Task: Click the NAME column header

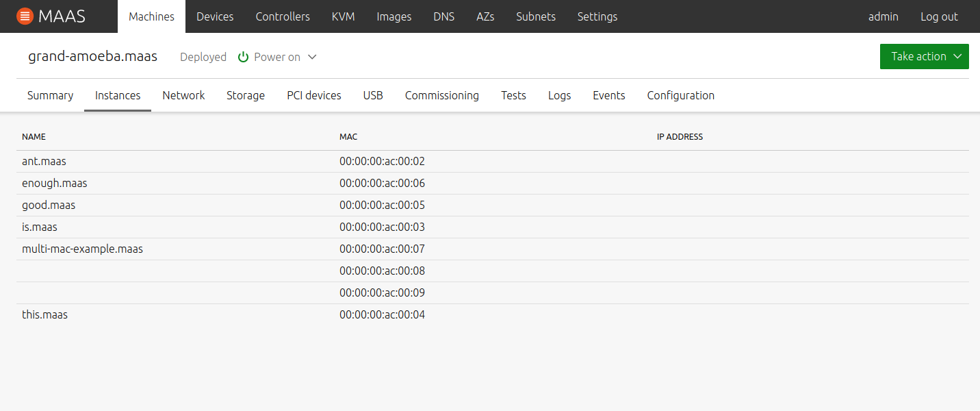Action: pyautogui.click(x=34, y=136)
